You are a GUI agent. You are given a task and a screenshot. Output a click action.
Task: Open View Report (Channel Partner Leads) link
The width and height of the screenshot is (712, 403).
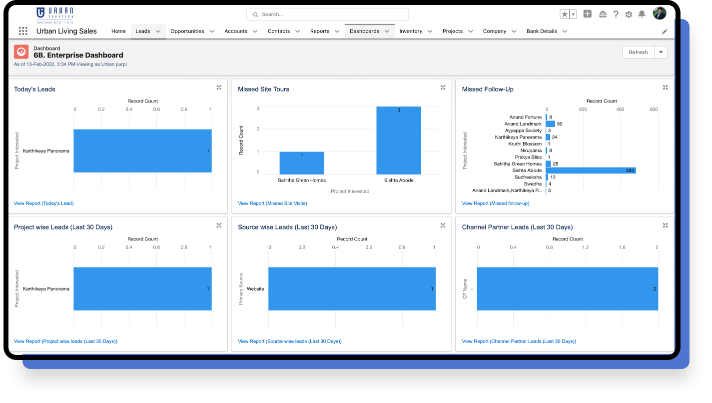pos(519,341)
